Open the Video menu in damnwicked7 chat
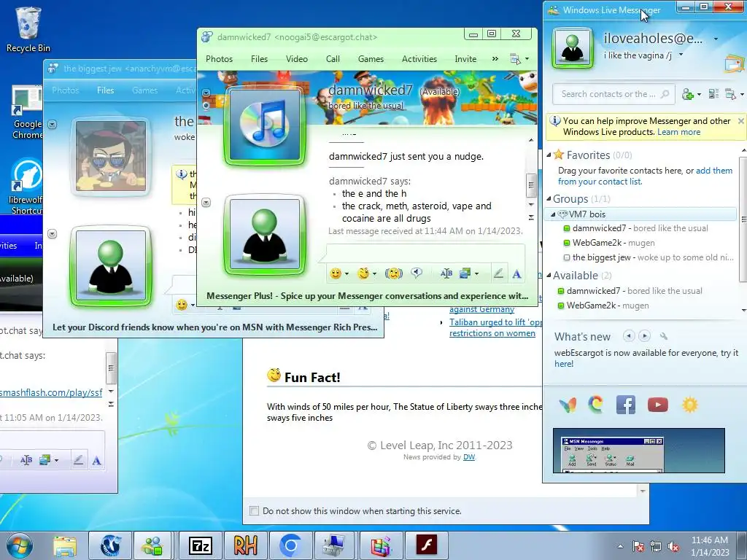 tap(297, 59)
